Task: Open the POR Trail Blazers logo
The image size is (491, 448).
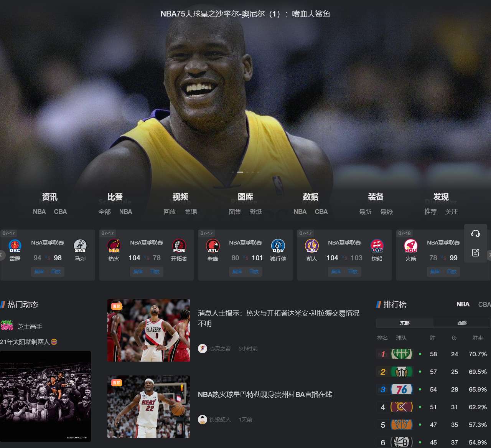Action: pos(179,246)
